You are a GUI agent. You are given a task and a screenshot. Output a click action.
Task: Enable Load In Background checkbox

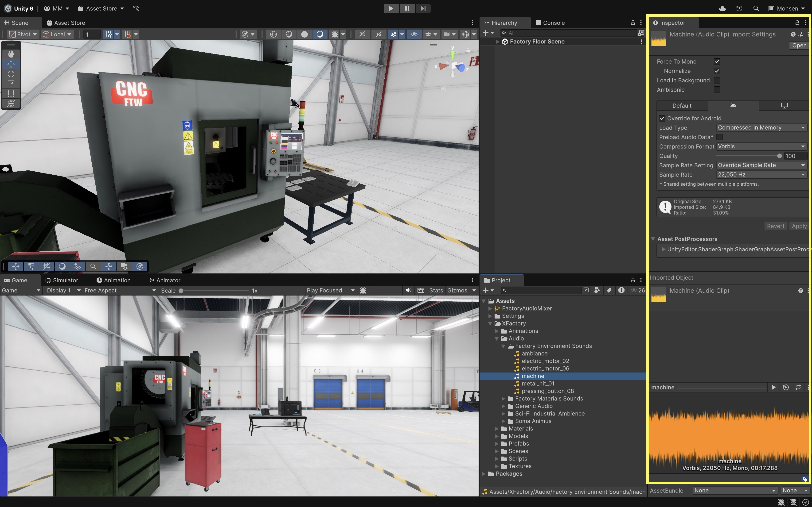717,81
